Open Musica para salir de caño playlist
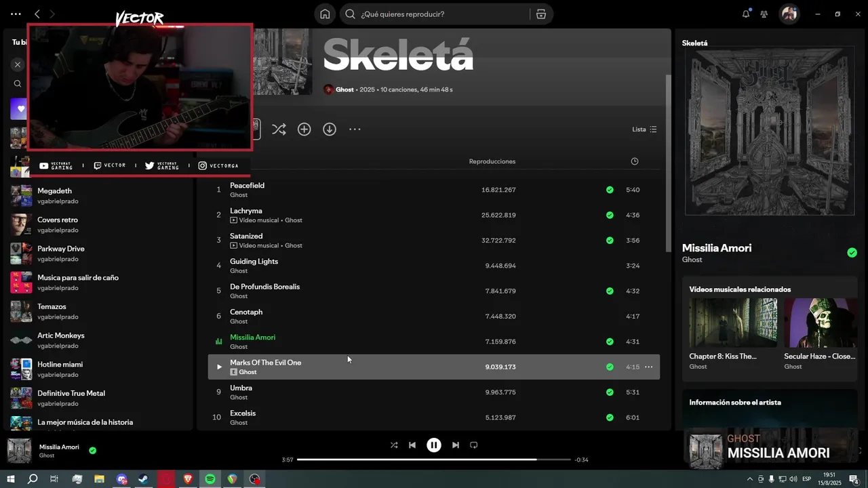Viewport: 868px width, 488px height. pos(98,283)
